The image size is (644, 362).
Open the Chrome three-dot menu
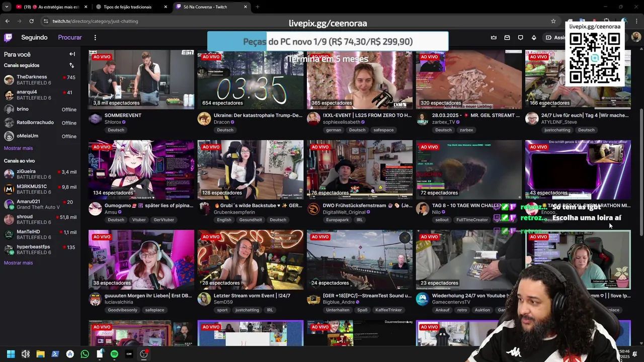tap(636, 21)
